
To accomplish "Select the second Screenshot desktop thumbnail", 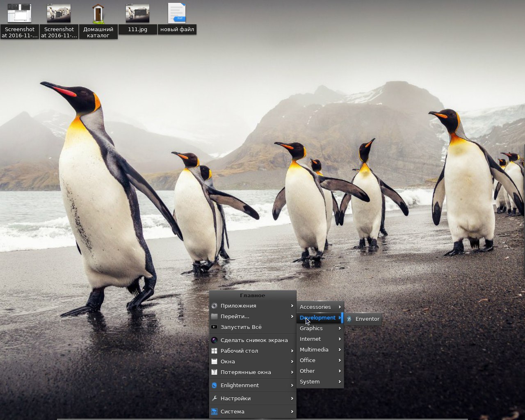I will tap(59, 14).
